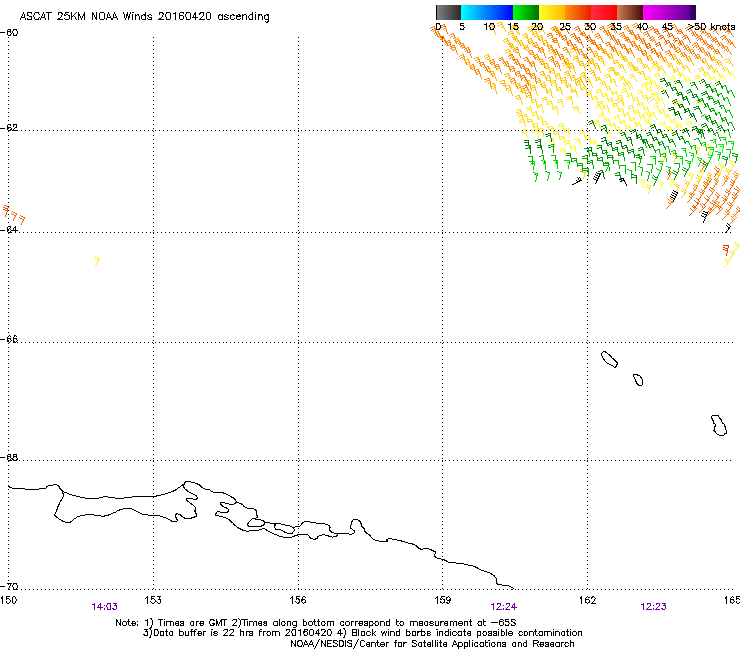Click the '150' longitude label
This screenshot has height=650, width=740.
pyautogui.click(x=8, y=600)
